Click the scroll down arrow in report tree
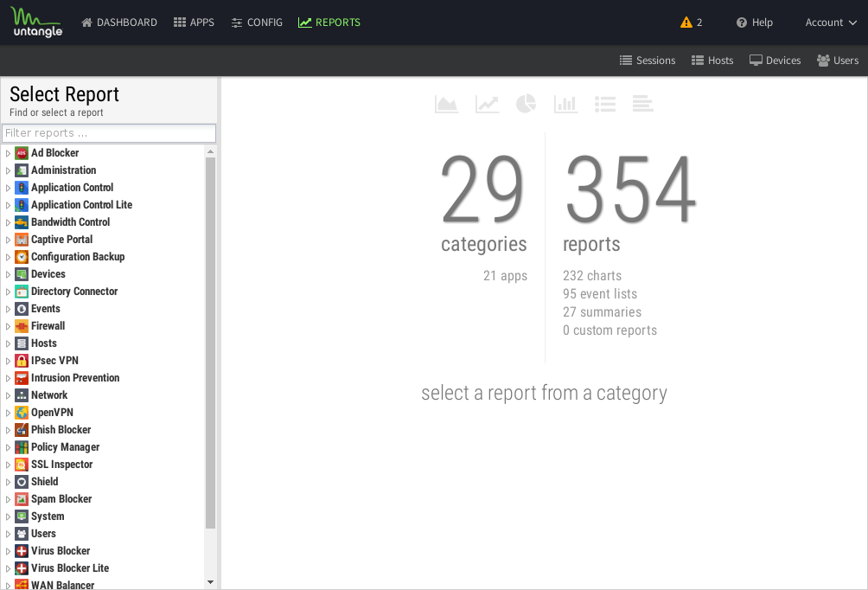The image size is (868, 590). (x=210, y=582)
